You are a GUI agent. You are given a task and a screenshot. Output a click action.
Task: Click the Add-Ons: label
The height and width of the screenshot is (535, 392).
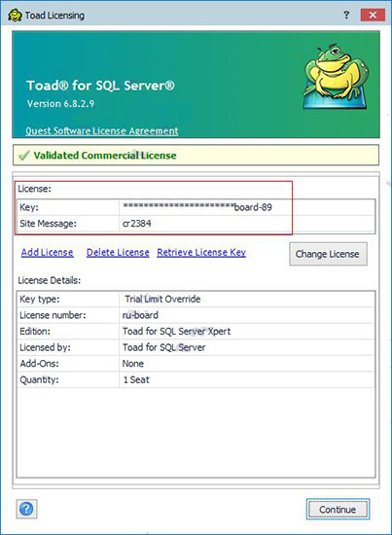pyautogui.click(x=39, y=364)
